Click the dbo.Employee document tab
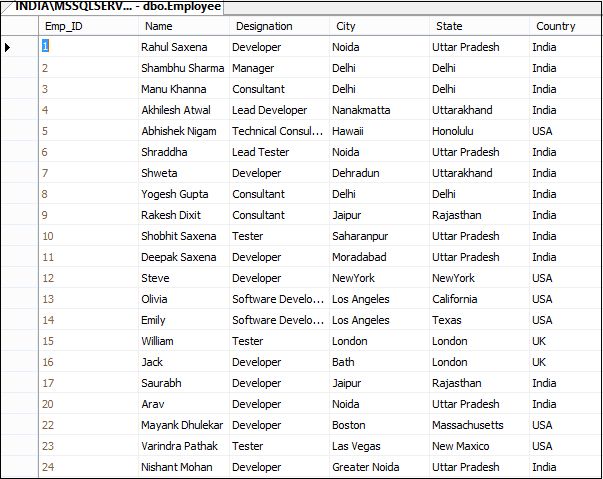The image size is (603, 479). coord(118,6)
